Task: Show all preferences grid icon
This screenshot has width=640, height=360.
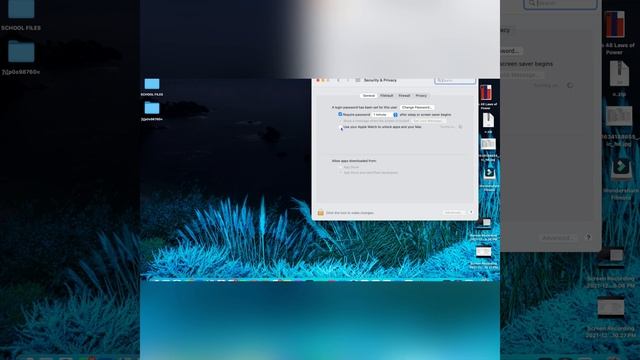Action: 358,80
